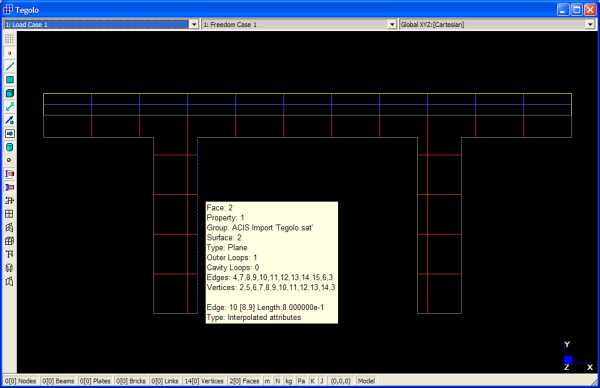
Task: Select the small circle vertex tool
Action: click(10, 160)
